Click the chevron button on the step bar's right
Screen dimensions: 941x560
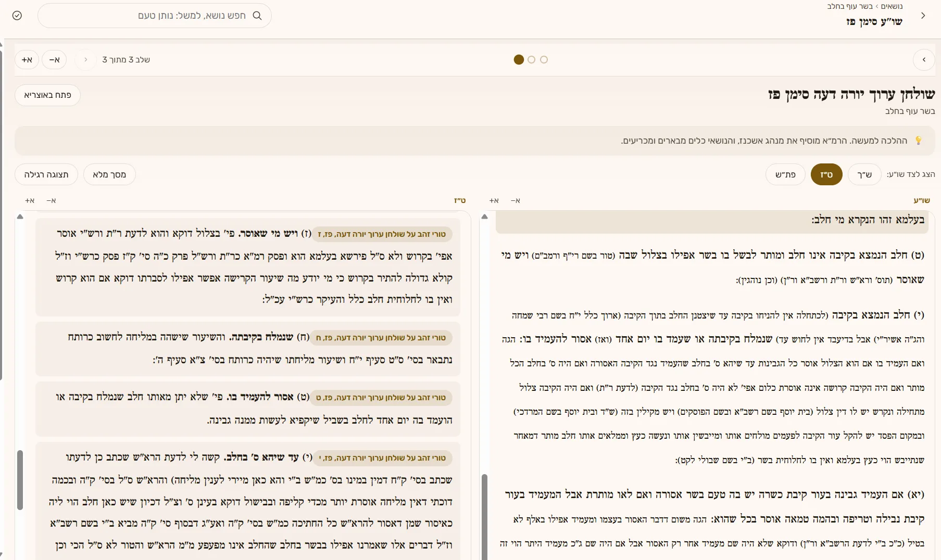coord(924,60)
